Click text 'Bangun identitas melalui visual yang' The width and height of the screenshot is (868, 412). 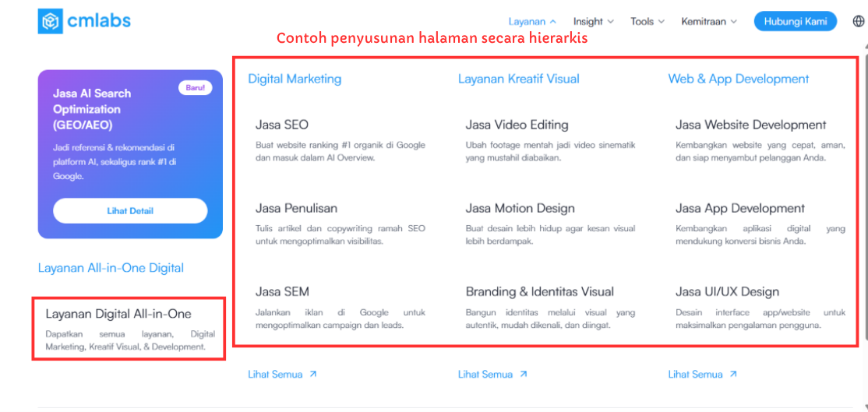pos(550,312)
